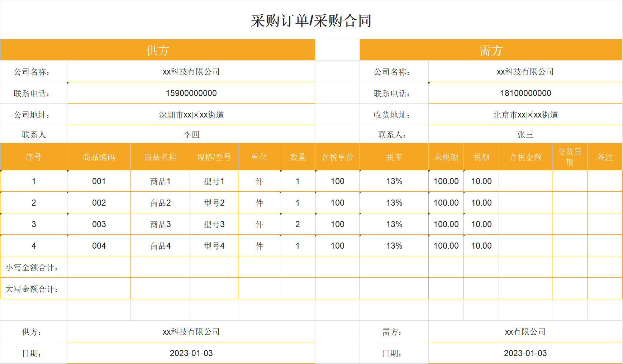
Task: Select the 交货日期 column header
Action: click(570, 157)
